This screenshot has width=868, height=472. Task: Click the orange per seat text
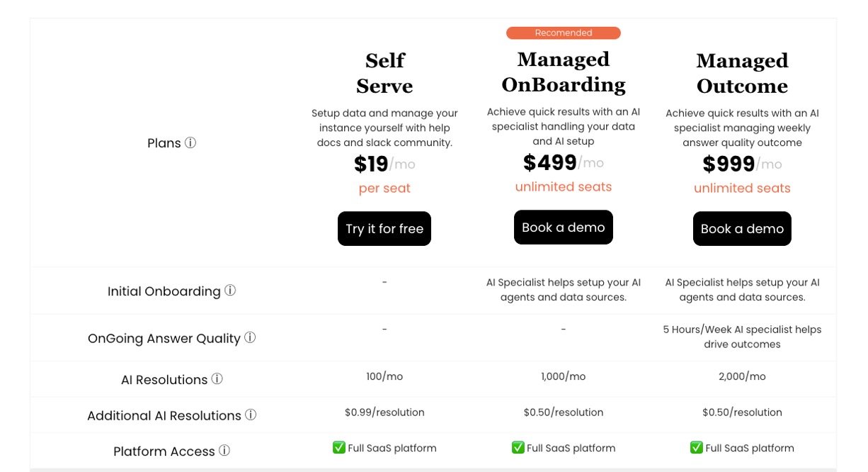click(384, 188)
